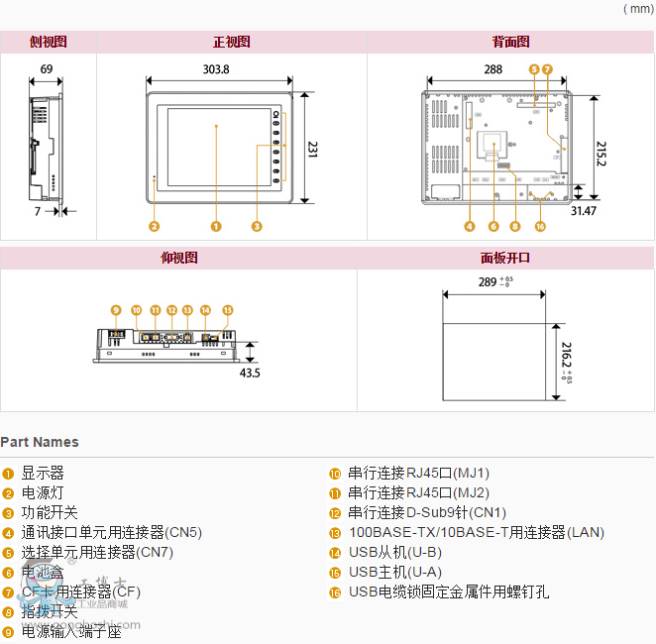Select the 正视图 header

click(231, 42)
